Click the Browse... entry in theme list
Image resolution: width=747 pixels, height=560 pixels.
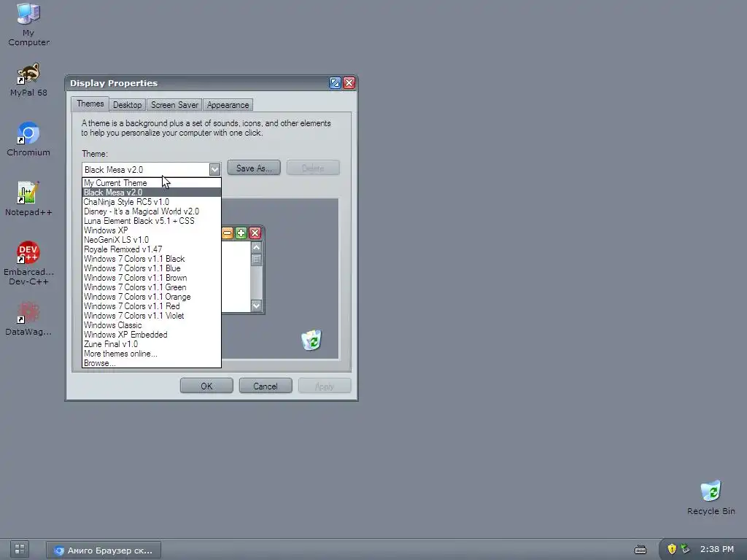pos(152,363)
